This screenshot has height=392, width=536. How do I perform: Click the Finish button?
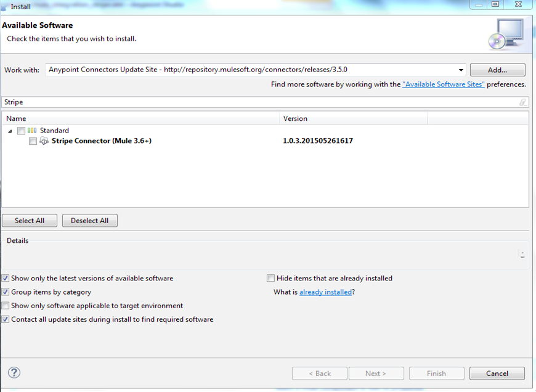point(437,373)
